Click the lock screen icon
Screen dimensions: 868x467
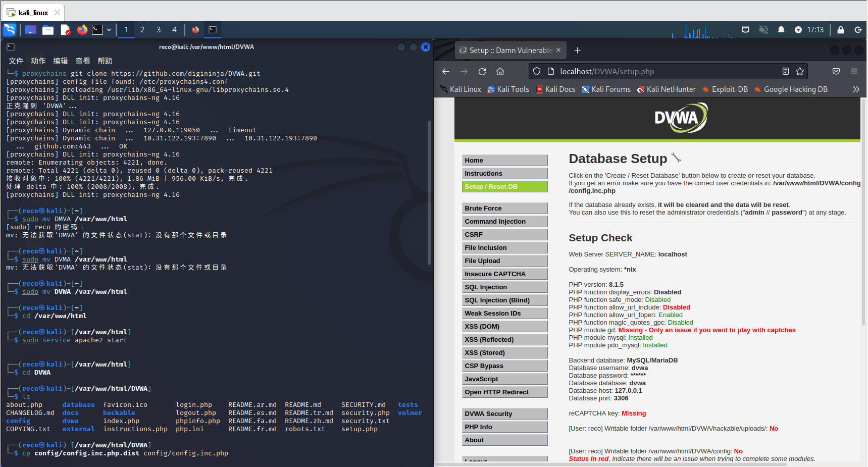pos(841,30)
